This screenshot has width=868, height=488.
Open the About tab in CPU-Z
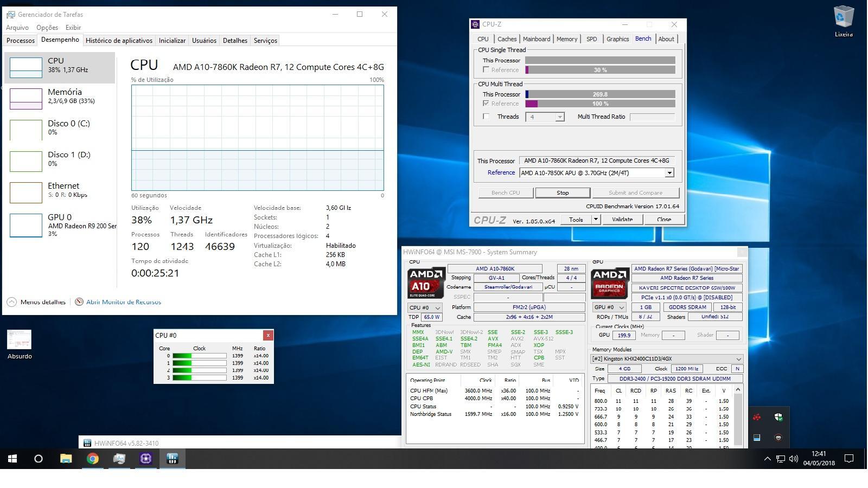click(x=666, y=39)
